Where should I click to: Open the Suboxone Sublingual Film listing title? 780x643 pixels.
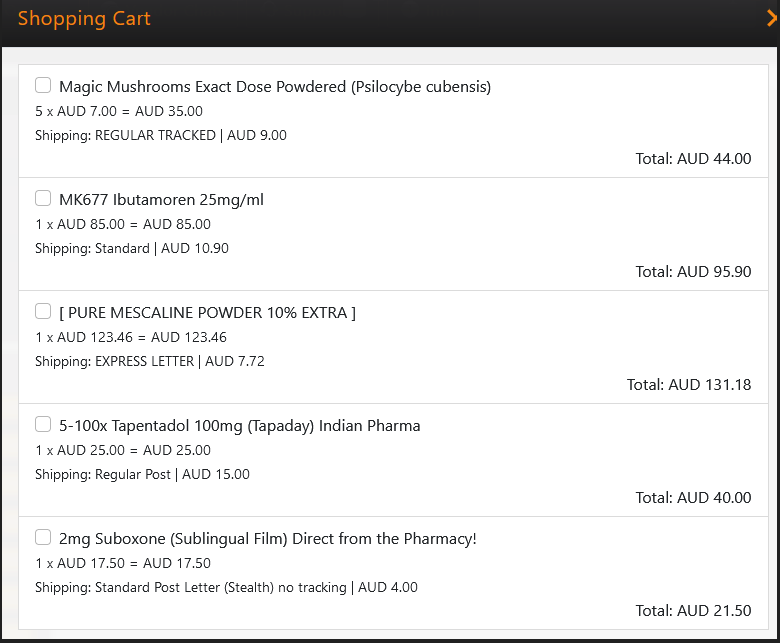[267, 539]
